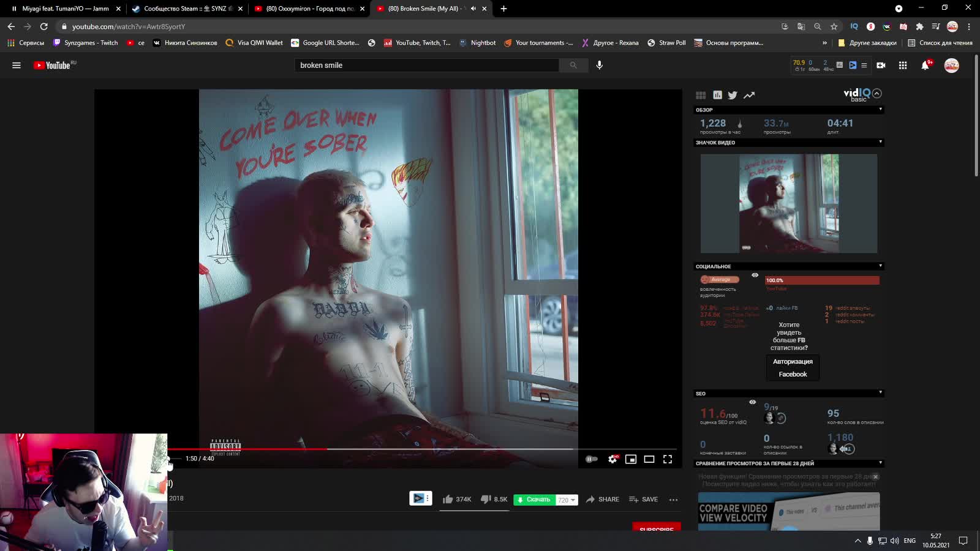Screen dimensions: 980x551
Task: Reload the current page
Action: [x=43, y=26]
